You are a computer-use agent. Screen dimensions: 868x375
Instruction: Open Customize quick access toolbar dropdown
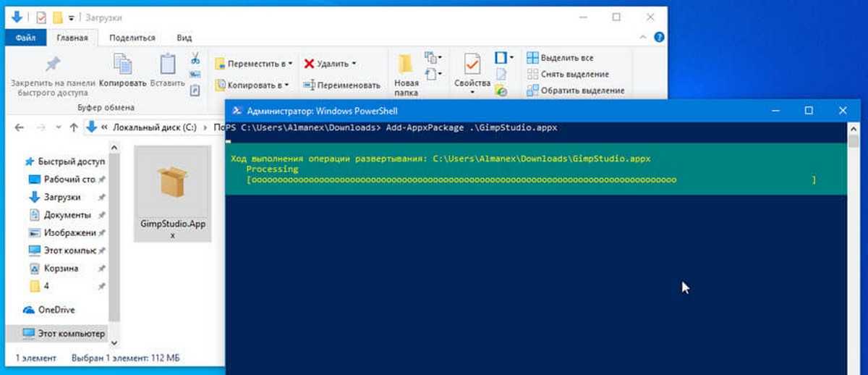click(x=72, y=17)
